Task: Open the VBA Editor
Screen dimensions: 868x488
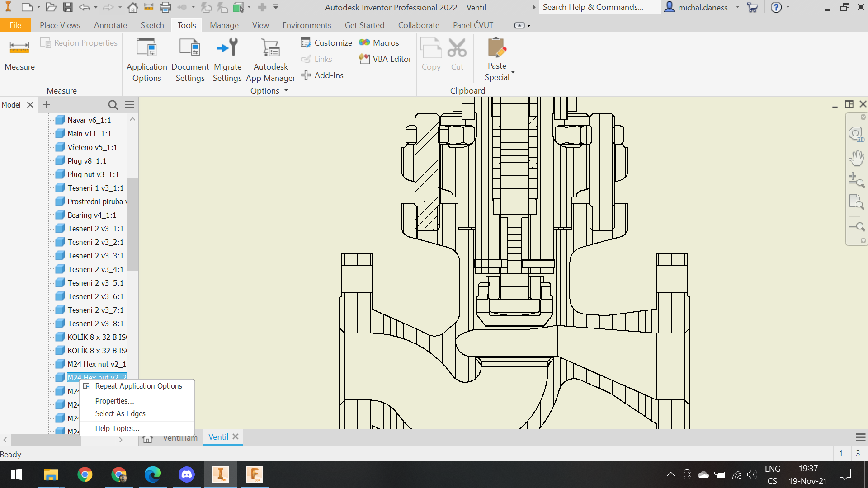Action: (x=384, y=59)
